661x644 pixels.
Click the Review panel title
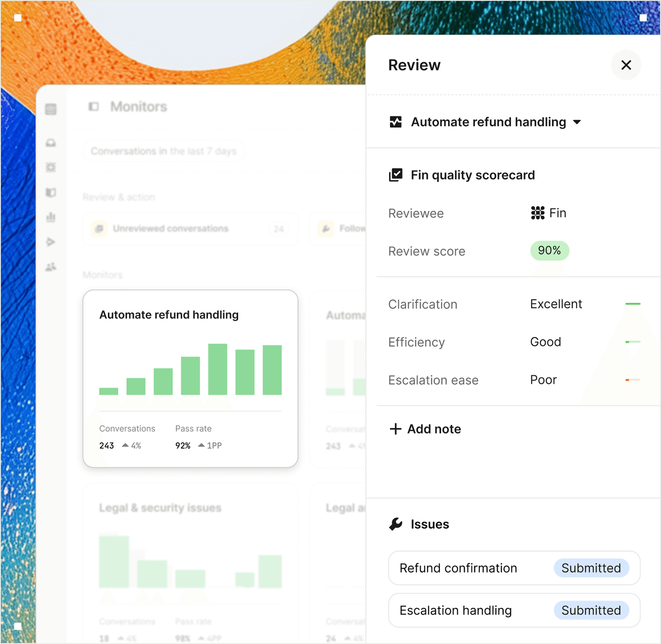point(414,65)
